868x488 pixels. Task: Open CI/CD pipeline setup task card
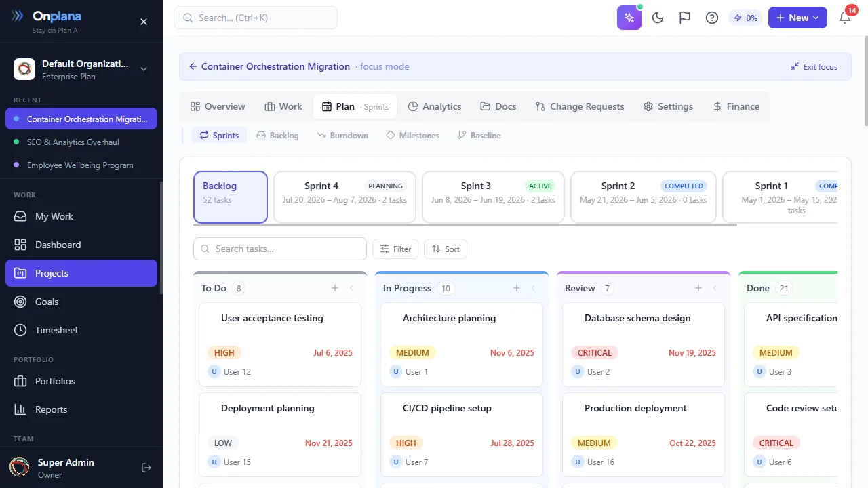tap(462, 434)
